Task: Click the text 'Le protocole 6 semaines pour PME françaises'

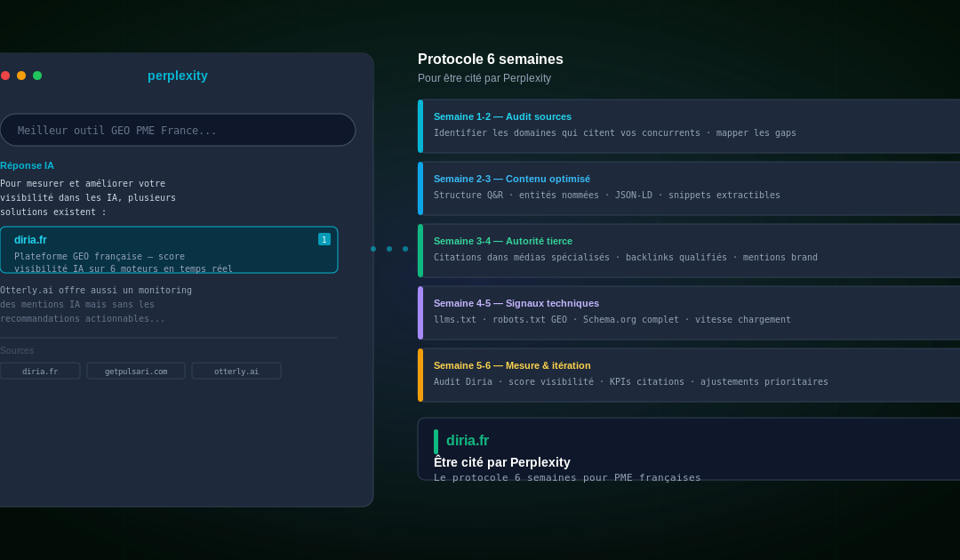Action: click(x=567, y=477)
